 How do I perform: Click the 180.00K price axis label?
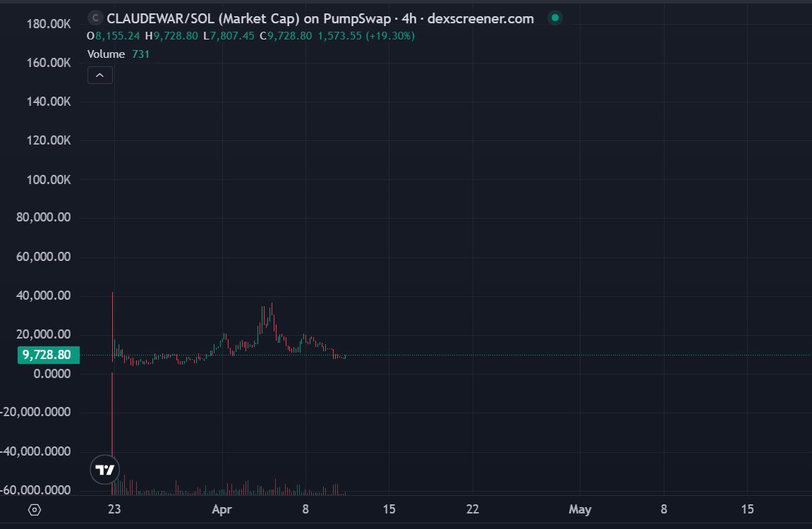pos(49,24)
